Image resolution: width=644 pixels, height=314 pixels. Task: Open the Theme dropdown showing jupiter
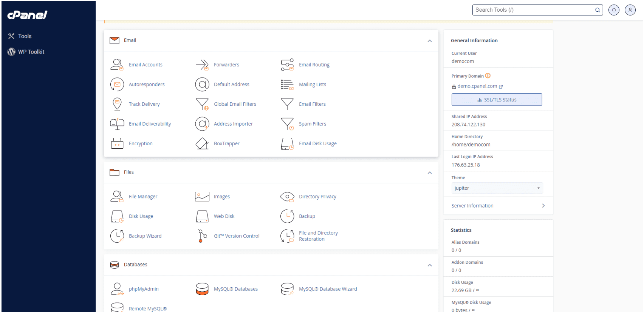click(x=497, y=188)
